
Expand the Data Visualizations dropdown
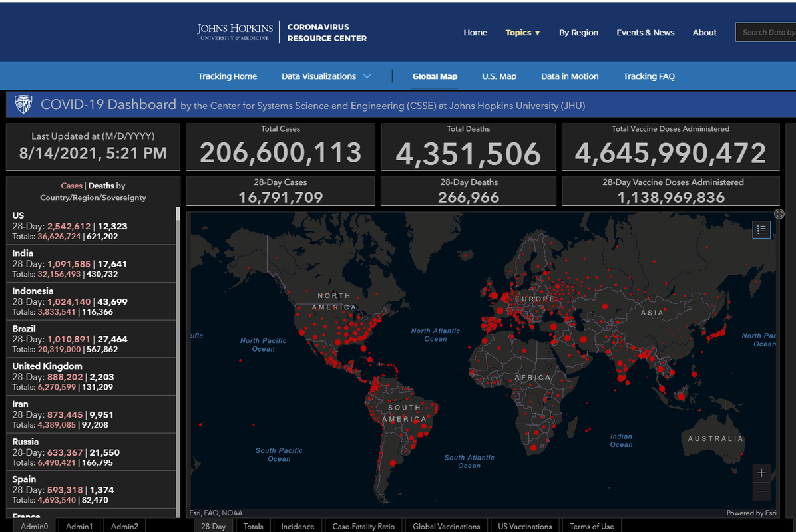[326, 76]
